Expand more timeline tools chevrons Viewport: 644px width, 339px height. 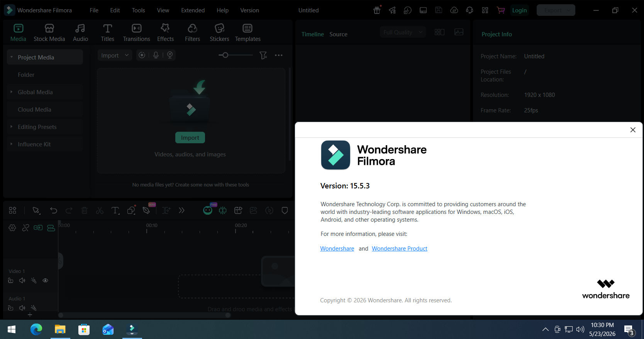(181, 210)
